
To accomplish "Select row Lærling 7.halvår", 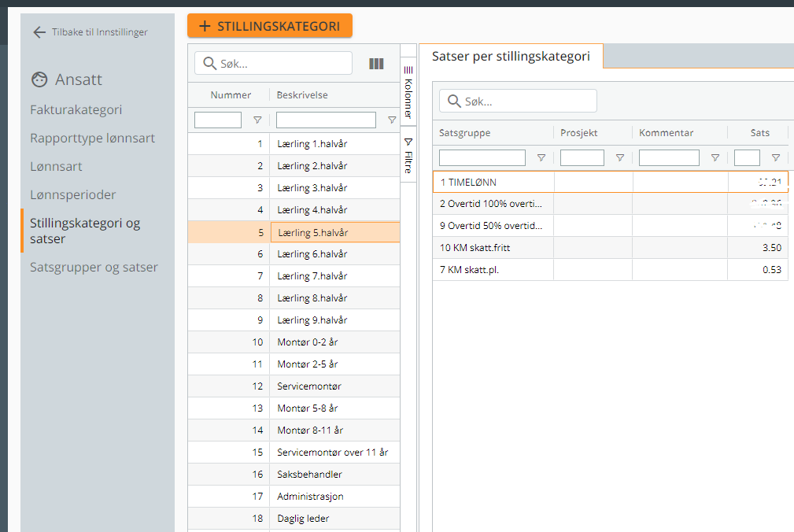I will coord(294,276).
